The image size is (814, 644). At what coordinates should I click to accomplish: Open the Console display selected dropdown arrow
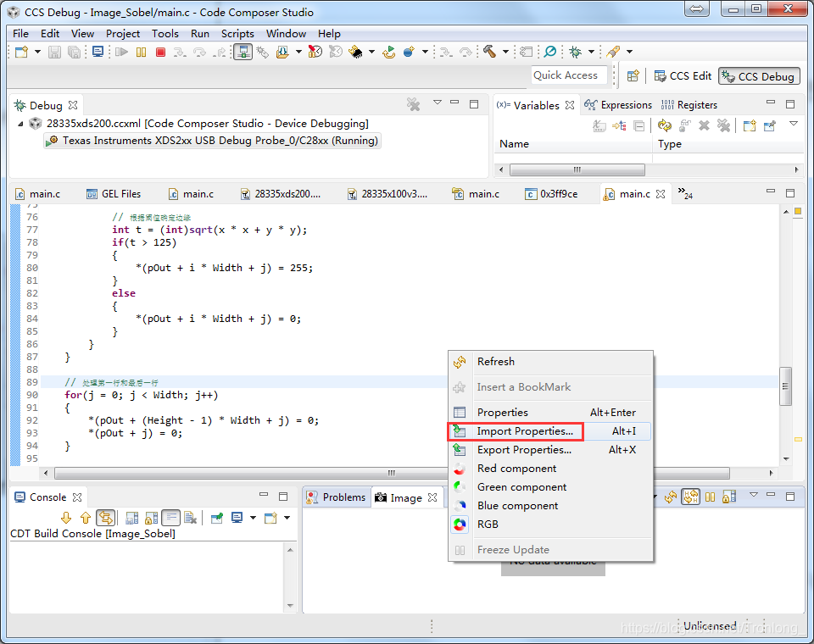pyautogui.click(x=253, y=518)
